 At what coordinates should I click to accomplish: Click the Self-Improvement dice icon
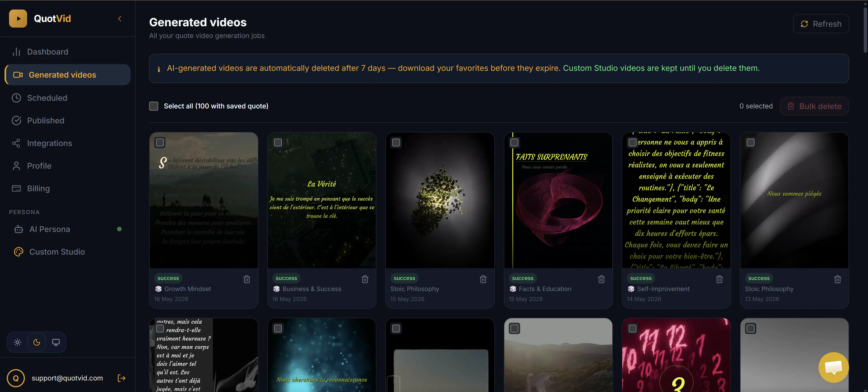coord(631,289)
